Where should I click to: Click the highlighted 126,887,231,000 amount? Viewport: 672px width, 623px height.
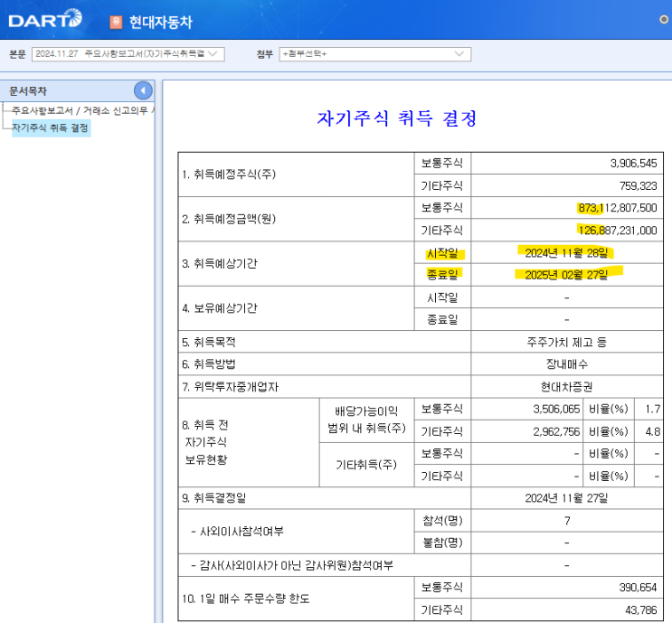[x=617, y=230]
